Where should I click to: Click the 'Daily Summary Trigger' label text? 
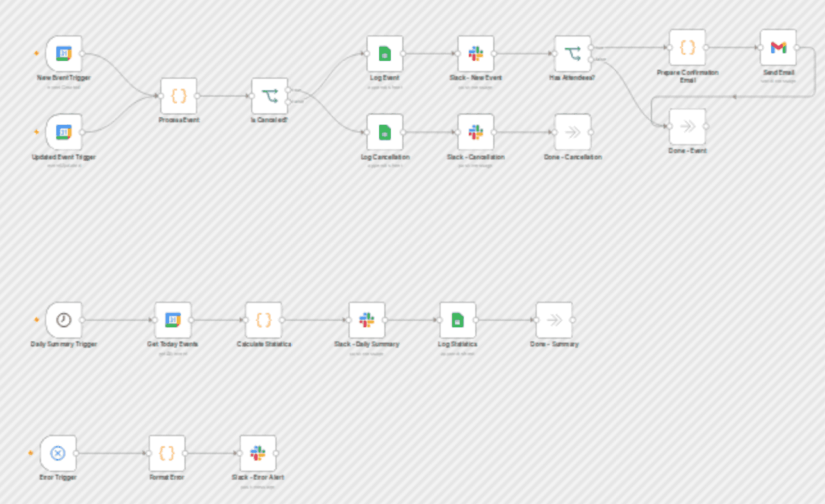coord(63,344)
